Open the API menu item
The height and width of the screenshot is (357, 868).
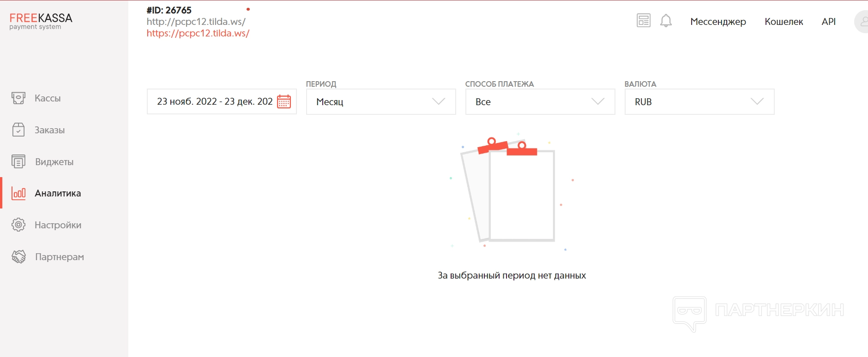[828, 22]
